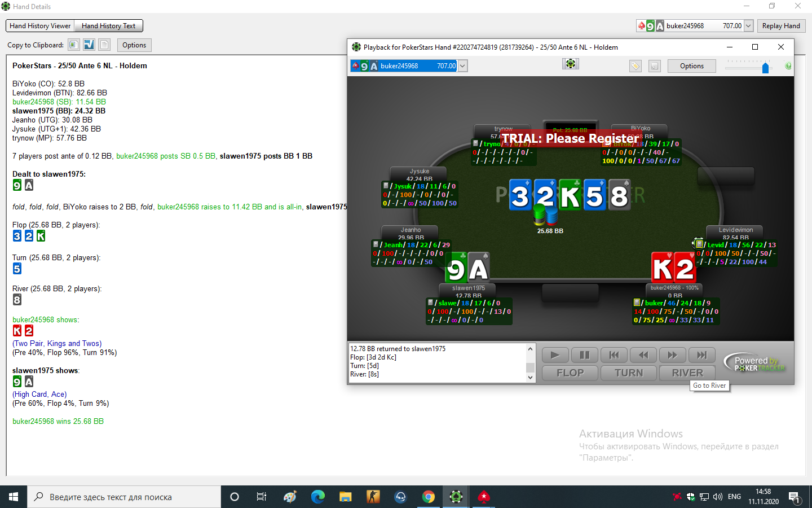Screen dimensions: 812x508
Task: Play the hand replay
Action: click(x=555, y=355)
